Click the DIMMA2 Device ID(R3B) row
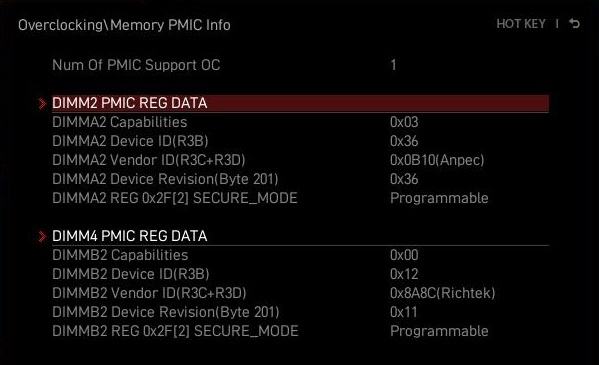The image size is (599, 365). click(x=300, y=141)
